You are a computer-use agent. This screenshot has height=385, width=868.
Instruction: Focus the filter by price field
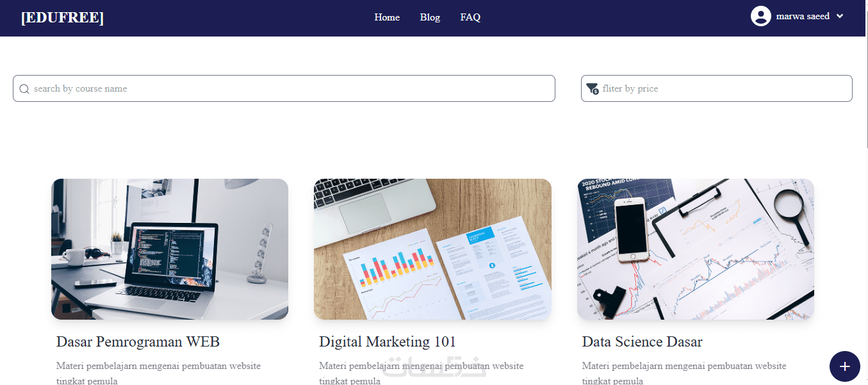[x=717, y=88]
